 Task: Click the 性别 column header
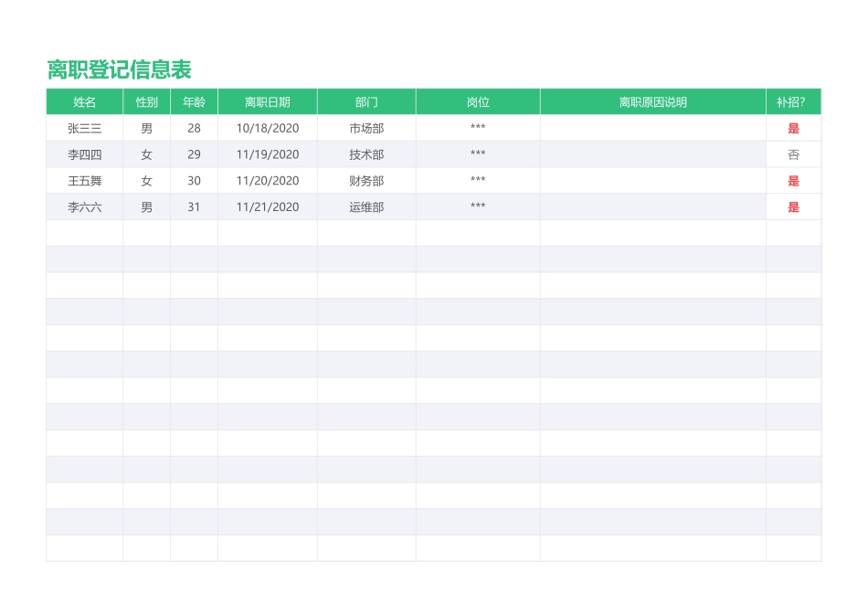(146, 101)
